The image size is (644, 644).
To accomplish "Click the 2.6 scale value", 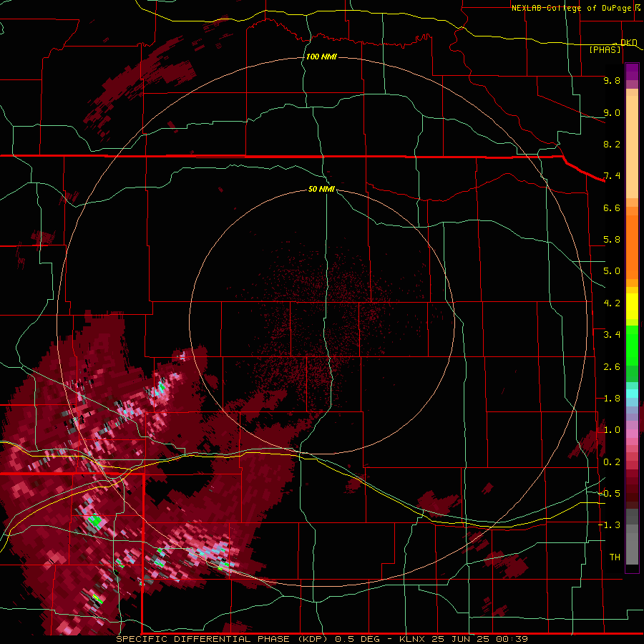I will pyautogui.click(x=612, y=367).
